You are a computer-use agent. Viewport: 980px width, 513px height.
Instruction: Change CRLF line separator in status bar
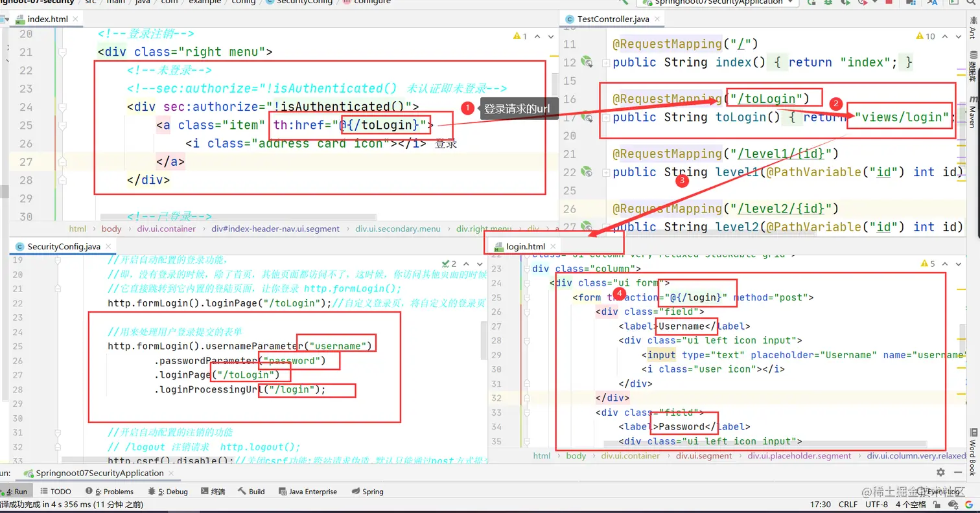848,505
